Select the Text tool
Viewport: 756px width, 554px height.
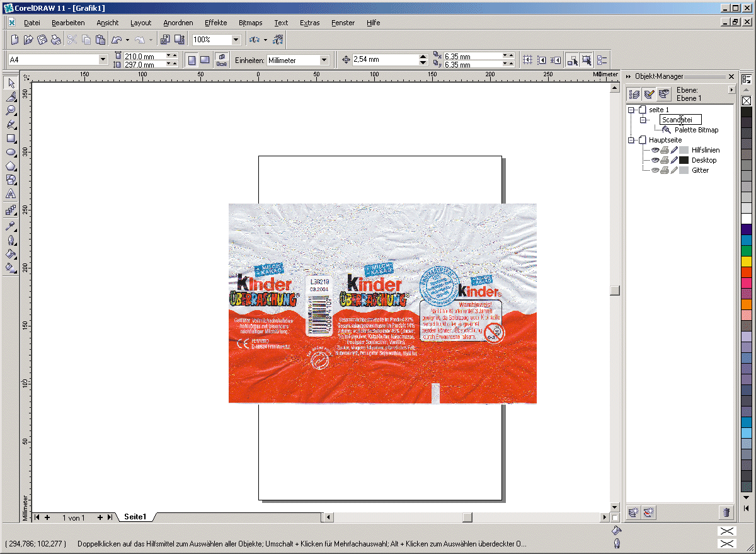pyautogui.click(x=11, y=193)
